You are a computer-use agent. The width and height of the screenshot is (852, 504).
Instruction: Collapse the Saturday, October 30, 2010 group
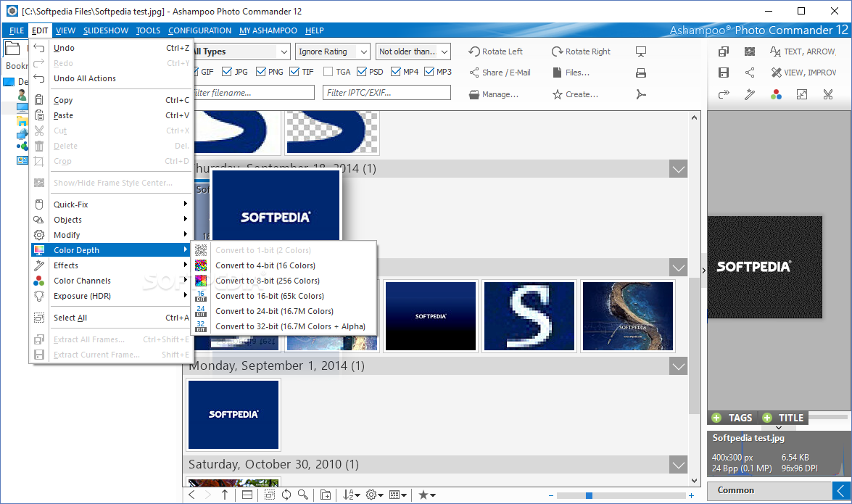click(x=678, y=465)
